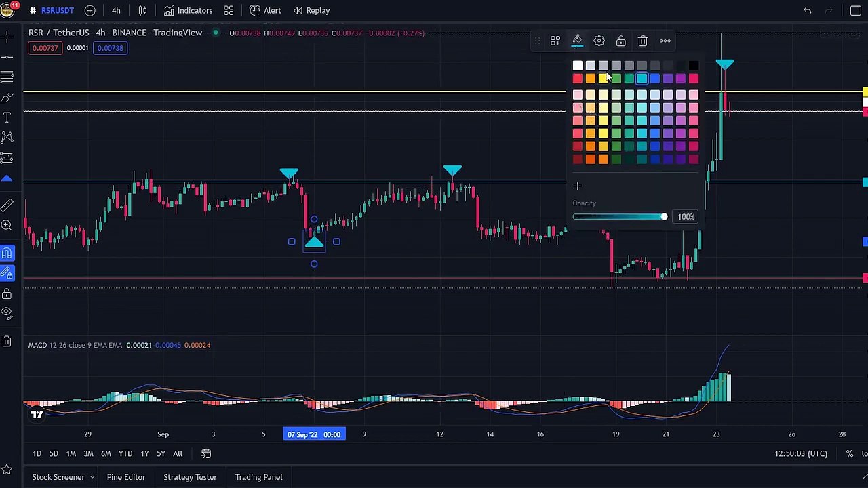Click the 07 Sep '22 time axis label
Image resolution: width=868 pixels, height=488 pixels.
(314, 434)
